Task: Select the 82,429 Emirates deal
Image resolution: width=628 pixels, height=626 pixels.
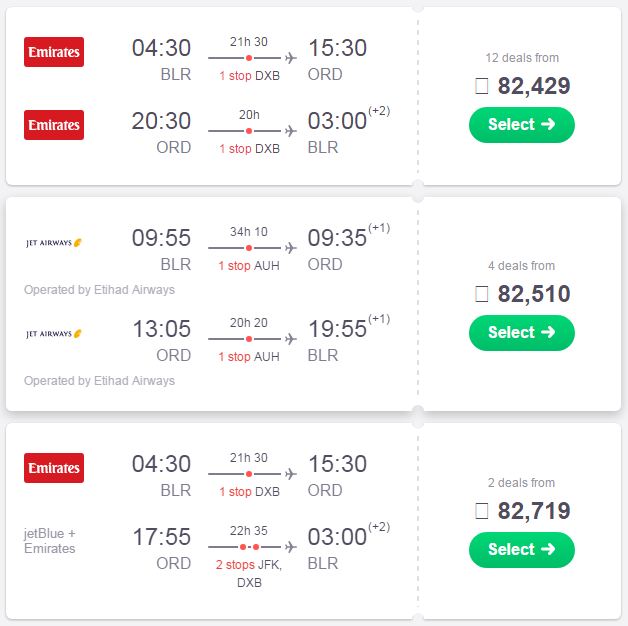Action: tap(521, 125)
